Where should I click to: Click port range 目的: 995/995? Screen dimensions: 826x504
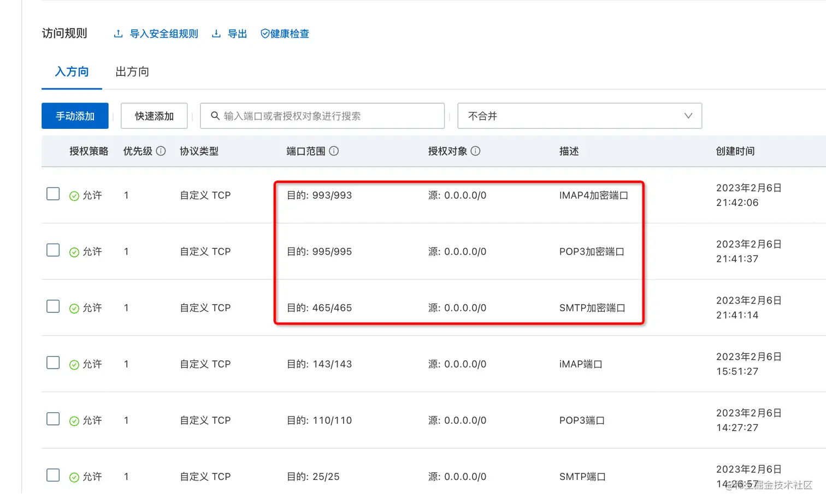coord(320,252)
